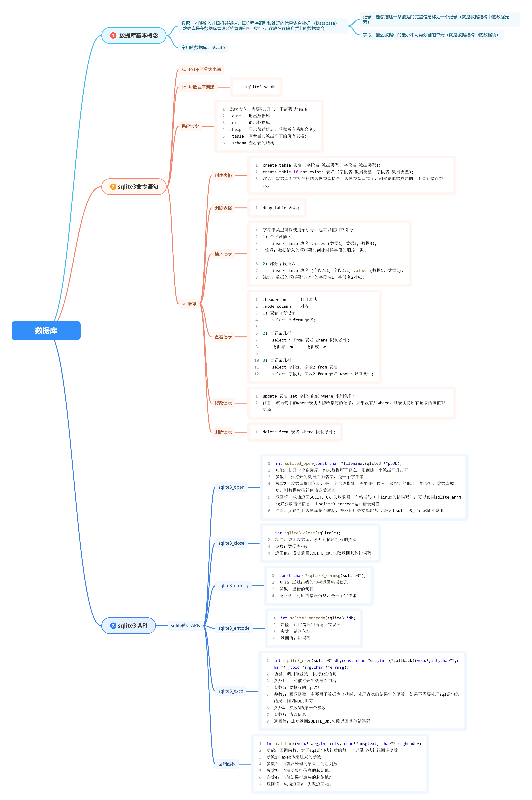The image size is (532, 800).
Task: Click the int callback prototype line
Action: pos(343,743)
